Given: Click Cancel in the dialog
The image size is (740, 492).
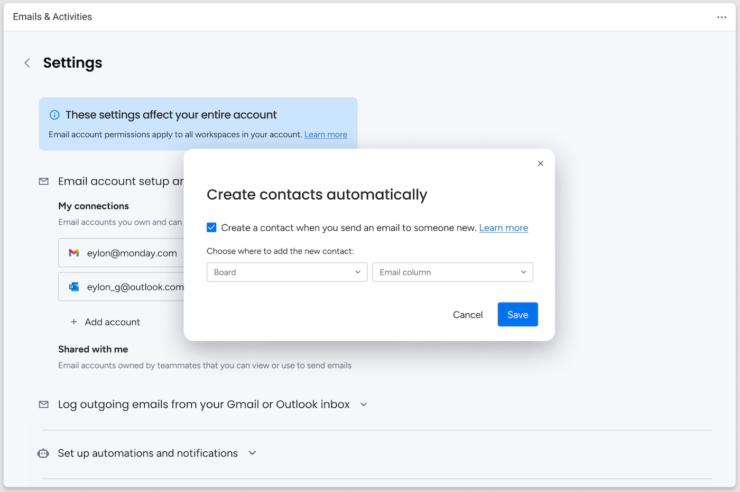Looking at the screenshot, I should [x=467, y=315].
